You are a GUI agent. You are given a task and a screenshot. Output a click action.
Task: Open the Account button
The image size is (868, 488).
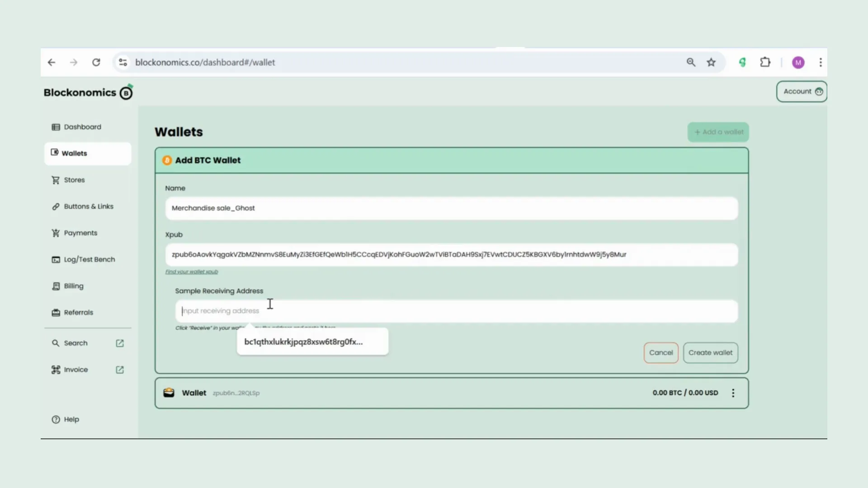pyautogui.click(x=802, y=91)
